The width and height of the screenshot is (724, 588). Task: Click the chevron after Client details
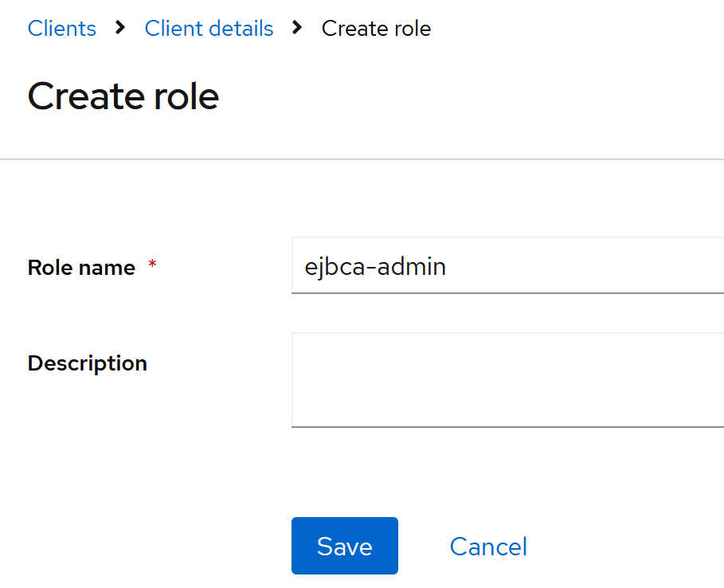(297, 28)
